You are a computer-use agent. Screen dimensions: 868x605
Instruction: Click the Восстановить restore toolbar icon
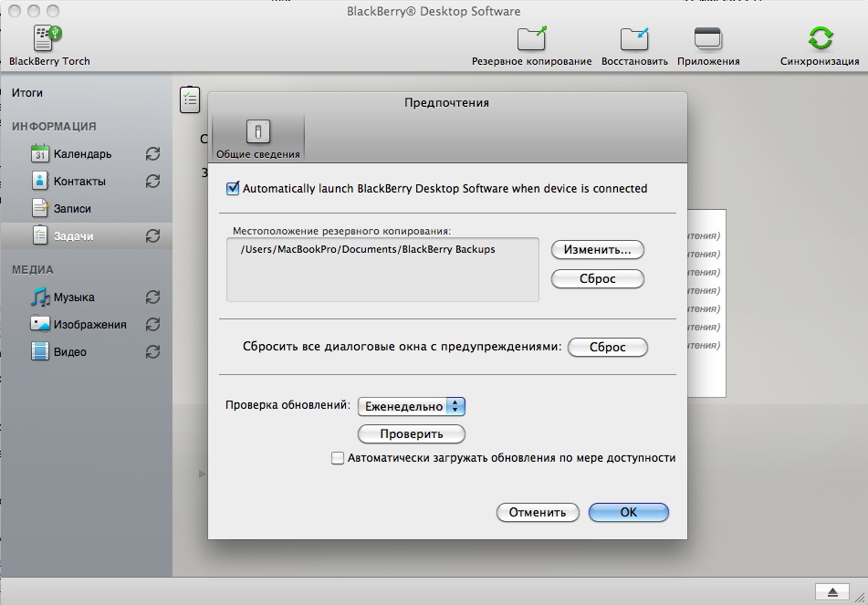634,38
